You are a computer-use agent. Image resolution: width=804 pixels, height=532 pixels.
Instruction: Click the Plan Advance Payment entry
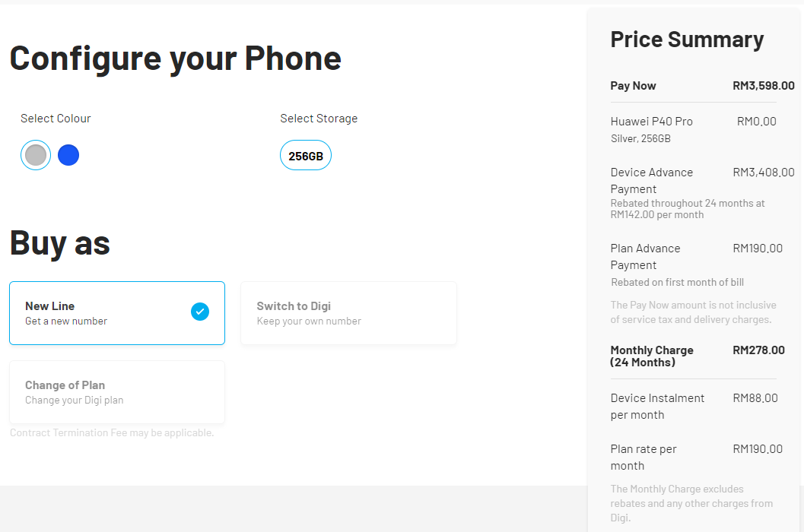(x=646, y=256)
